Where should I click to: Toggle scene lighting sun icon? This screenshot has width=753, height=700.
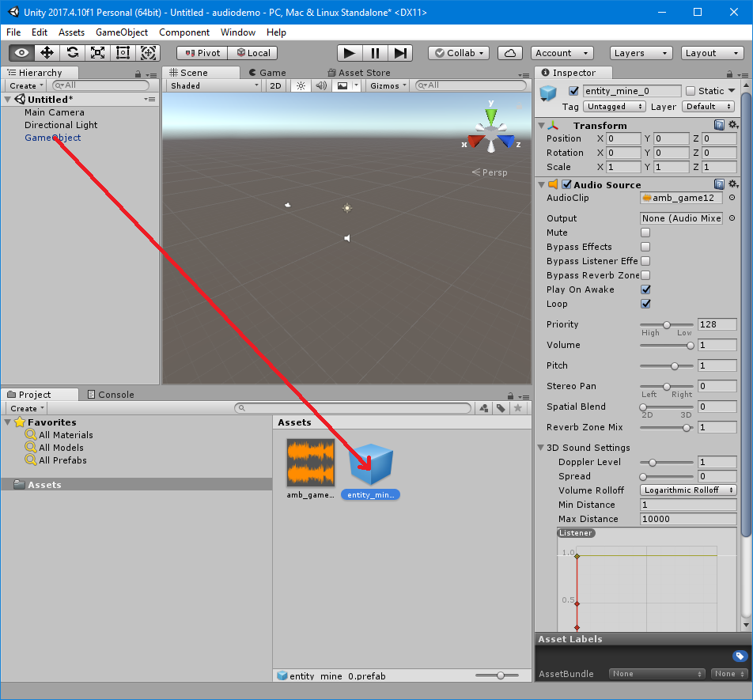click(301, 85)
